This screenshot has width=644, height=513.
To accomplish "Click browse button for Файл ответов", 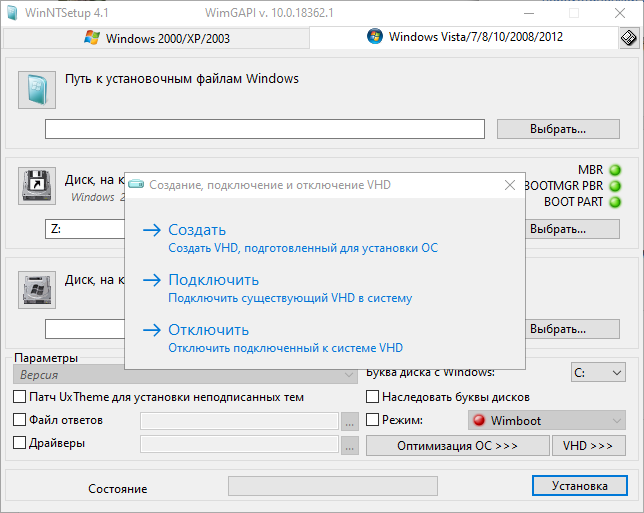I will pos(350,422).
